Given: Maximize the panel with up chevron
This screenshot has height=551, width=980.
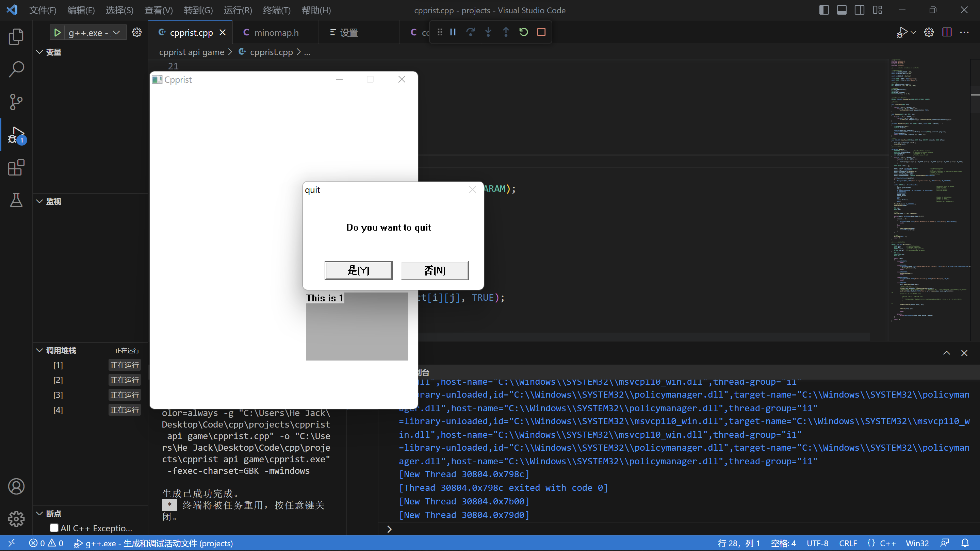Looking at the screenshot, I should 947,353.
